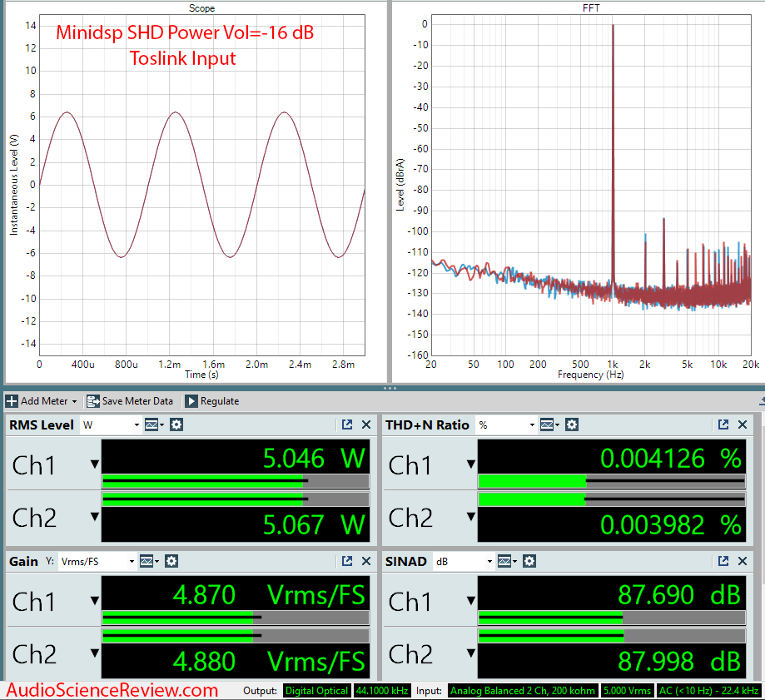Click the Time (s) axis label

201,375
